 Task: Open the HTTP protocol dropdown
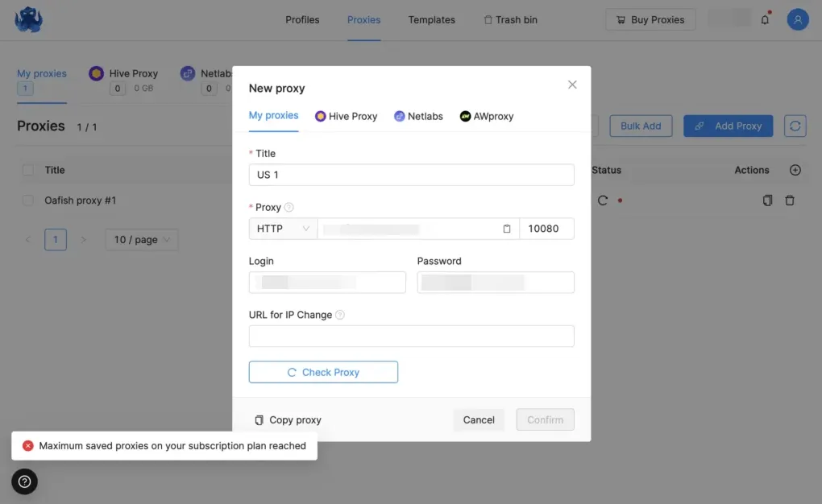point(281,229)
